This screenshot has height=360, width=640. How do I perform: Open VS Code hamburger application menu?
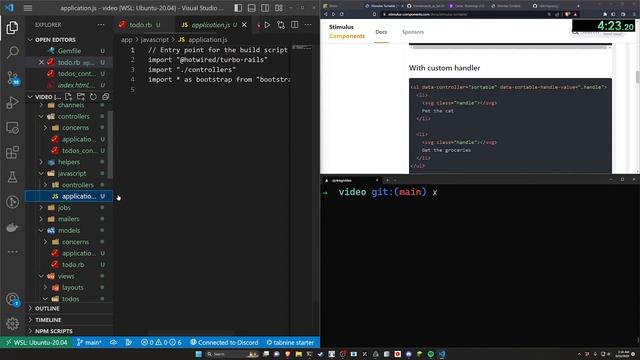click(28, 8)
